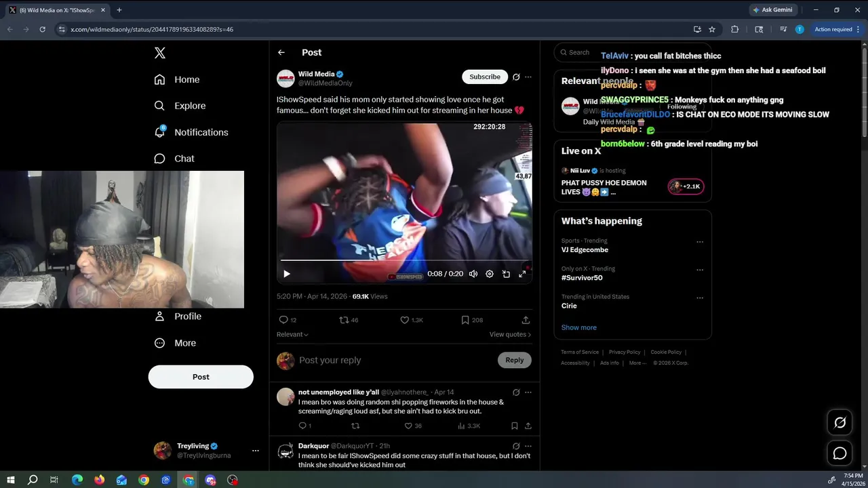Open the Chrome profile avatar T
868x488 pixels.
[x=800, y=29]
